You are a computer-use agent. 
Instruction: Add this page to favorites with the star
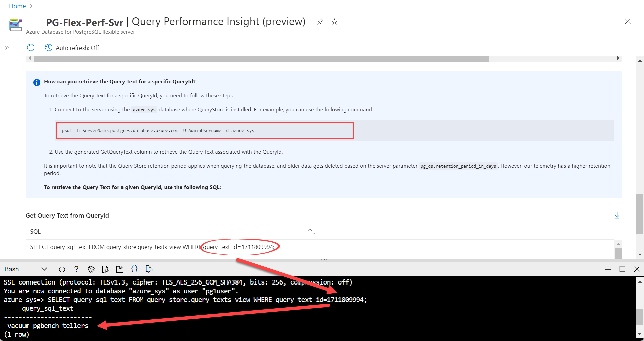tap(334, 21)
